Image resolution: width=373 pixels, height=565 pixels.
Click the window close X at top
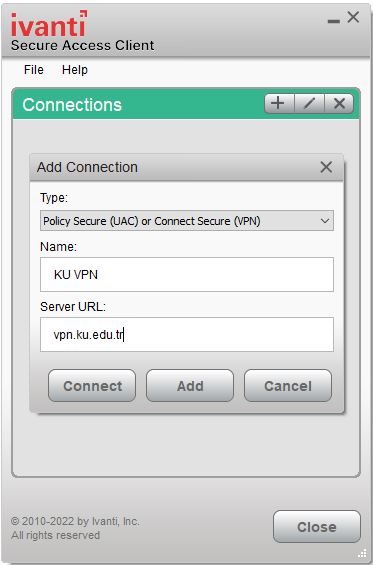point(353,17)
